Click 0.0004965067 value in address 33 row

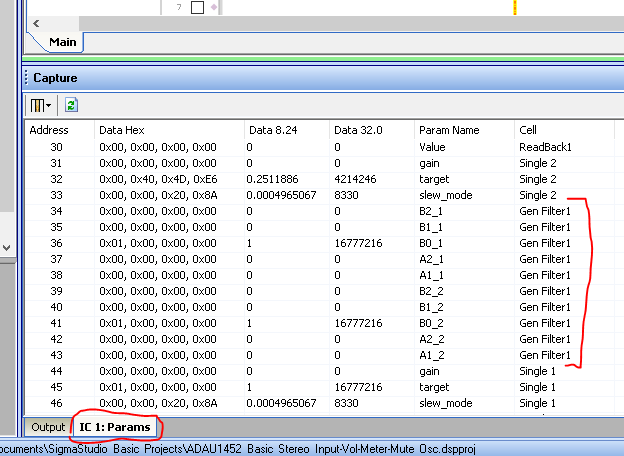point(281,195)
